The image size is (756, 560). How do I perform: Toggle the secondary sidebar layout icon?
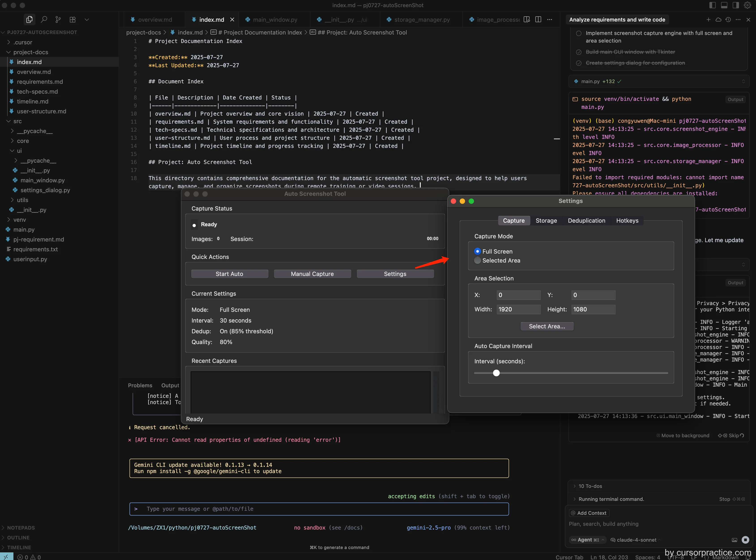click(736, 5)
